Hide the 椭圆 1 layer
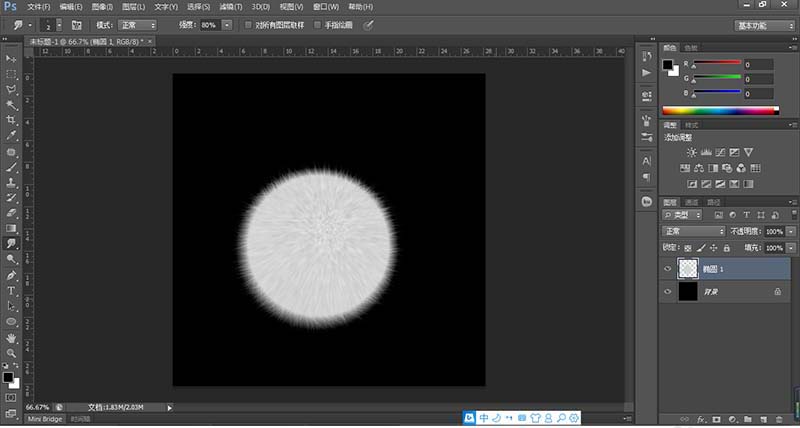 668,268
